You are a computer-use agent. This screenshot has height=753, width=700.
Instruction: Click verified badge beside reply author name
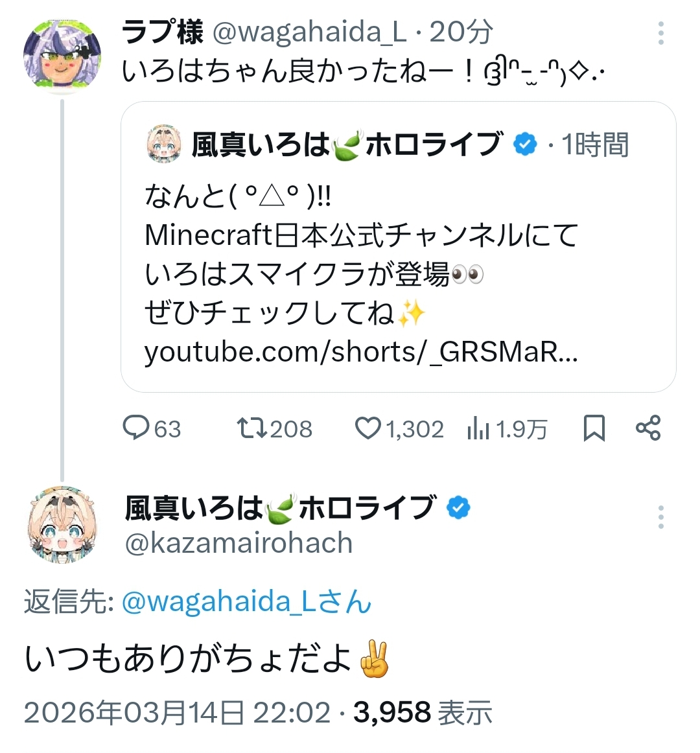pyautogui.click(x=459, y=508)
